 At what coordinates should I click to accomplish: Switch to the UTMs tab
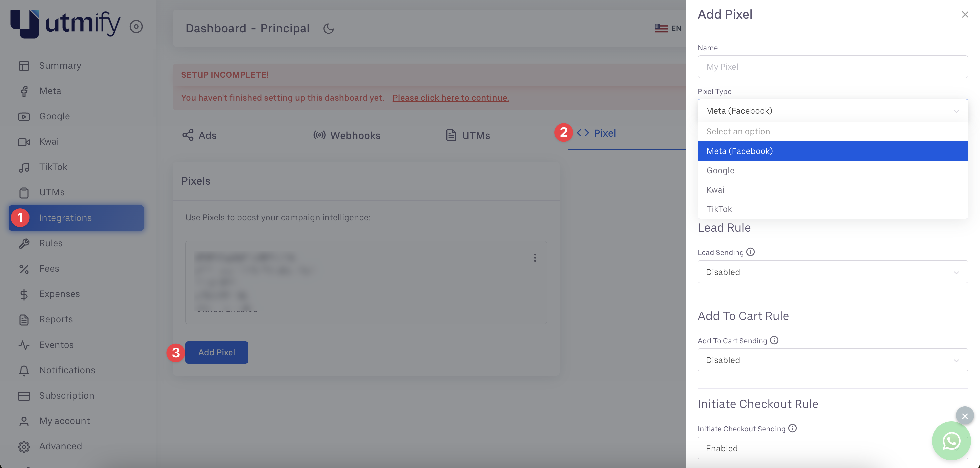tap(468, 135)
